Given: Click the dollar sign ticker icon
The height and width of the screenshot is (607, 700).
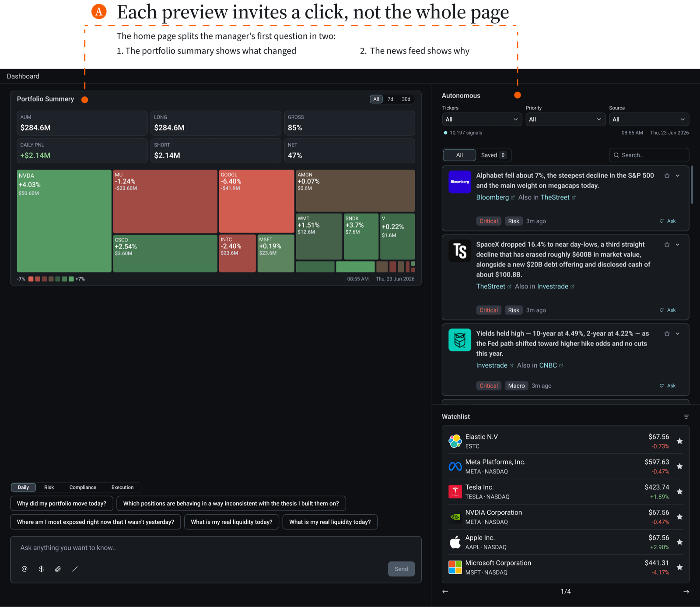Looking at the screenshot, I should coord(41,569).
